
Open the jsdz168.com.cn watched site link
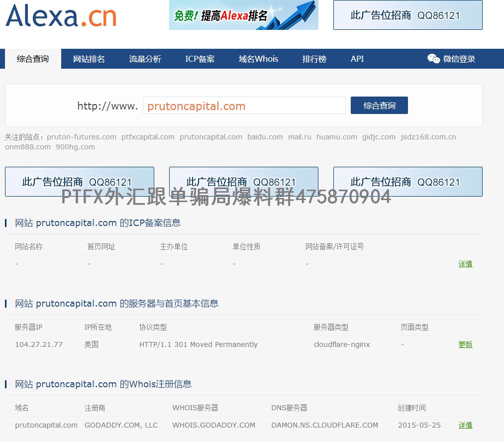pyautogui.click(x=428, y=137)
